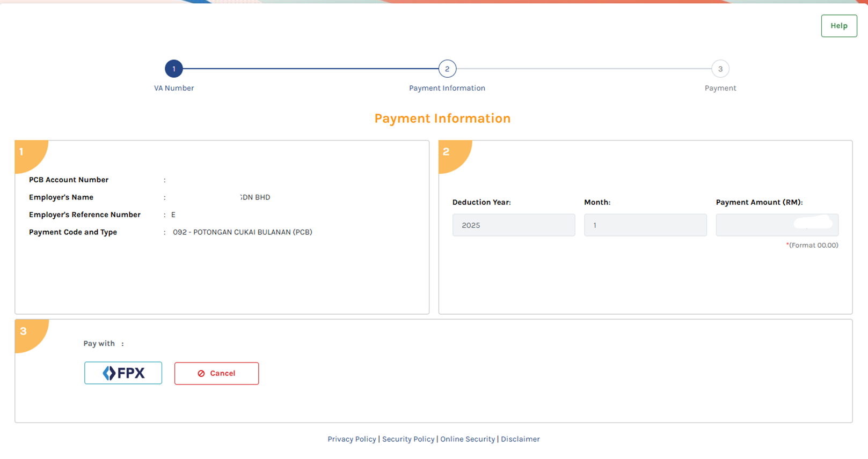Pay with the FPX logo button
Viewport: 868px width, 459px height.
[123, 373]
